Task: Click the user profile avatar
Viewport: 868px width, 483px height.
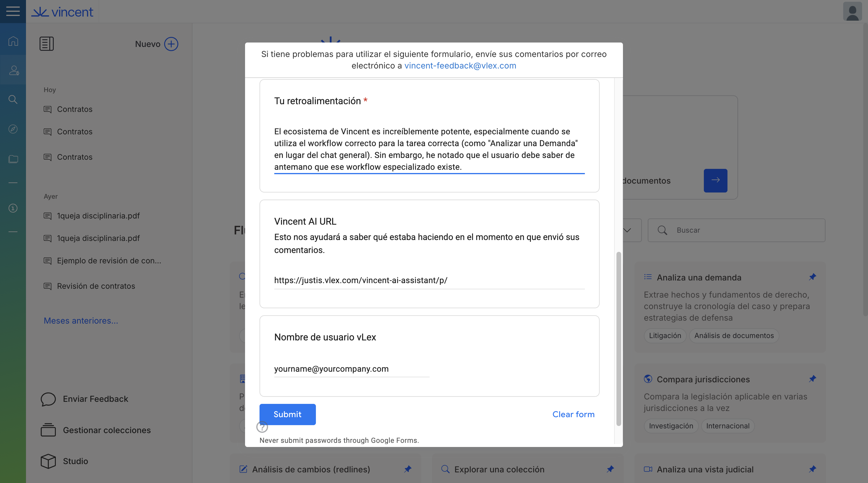Action: click(852, 12)
